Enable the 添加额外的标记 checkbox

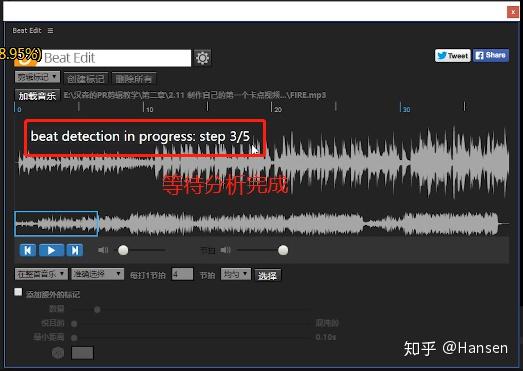coord(18,292)
